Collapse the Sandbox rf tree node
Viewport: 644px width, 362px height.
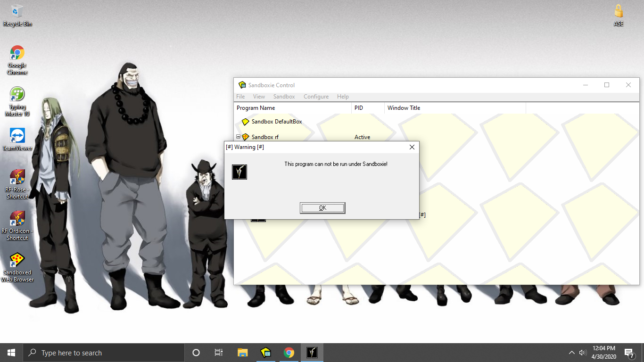point(238,137)
